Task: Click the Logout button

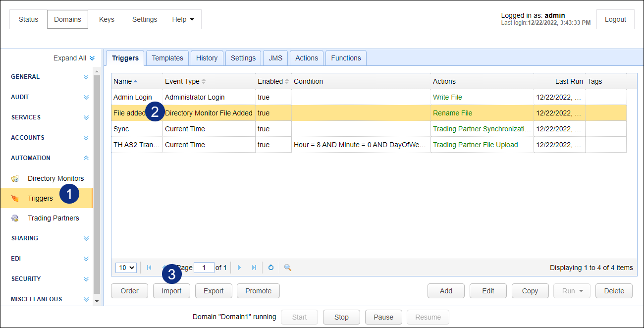Action: (615, 19)
